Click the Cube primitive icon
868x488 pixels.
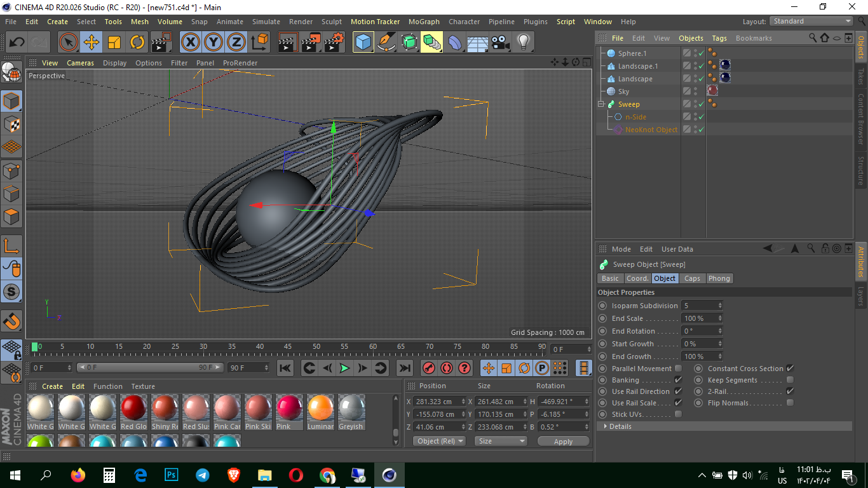(x=363, y=42)
